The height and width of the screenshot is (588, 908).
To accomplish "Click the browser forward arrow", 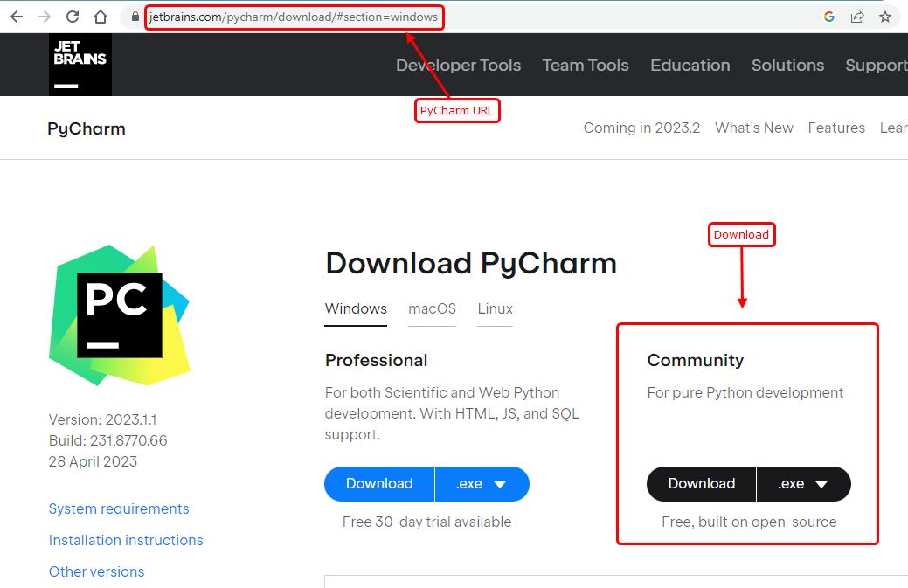I will (45, 17).
